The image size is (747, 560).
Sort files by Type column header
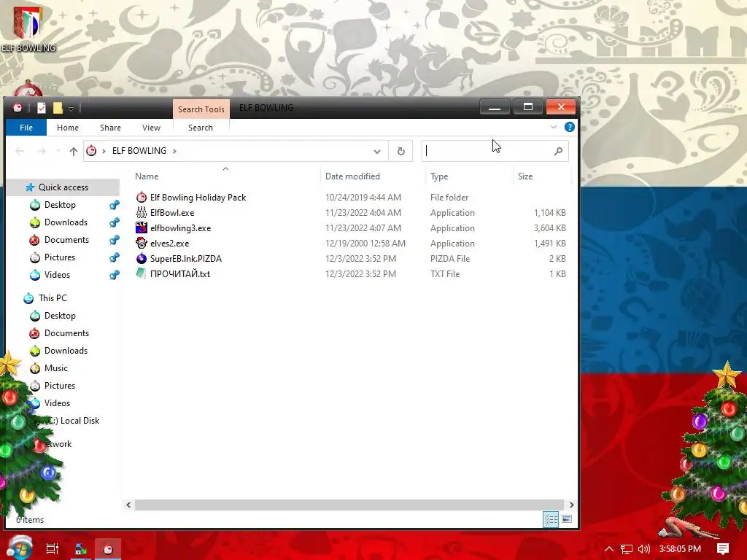pos(439,176)
